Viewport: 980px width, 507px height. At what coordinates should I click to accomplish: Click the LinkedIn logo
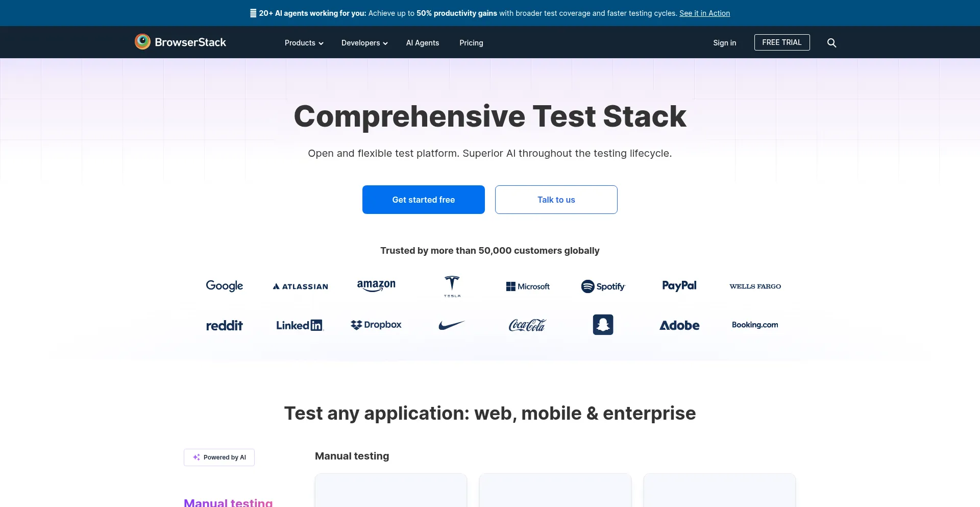coord(300,325)
